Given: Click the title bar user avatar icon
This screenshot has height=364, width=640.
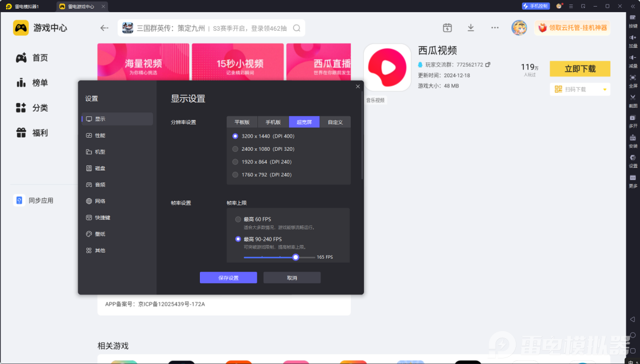Looking at the screenshot, I should tap(559, 6).
